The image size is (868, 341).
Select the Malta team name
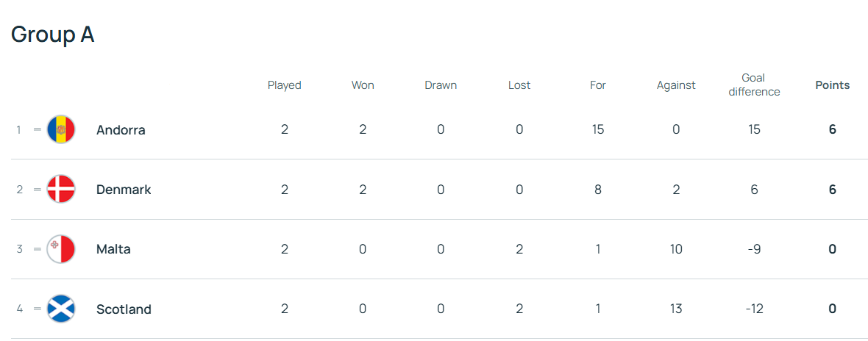[113, 249]
